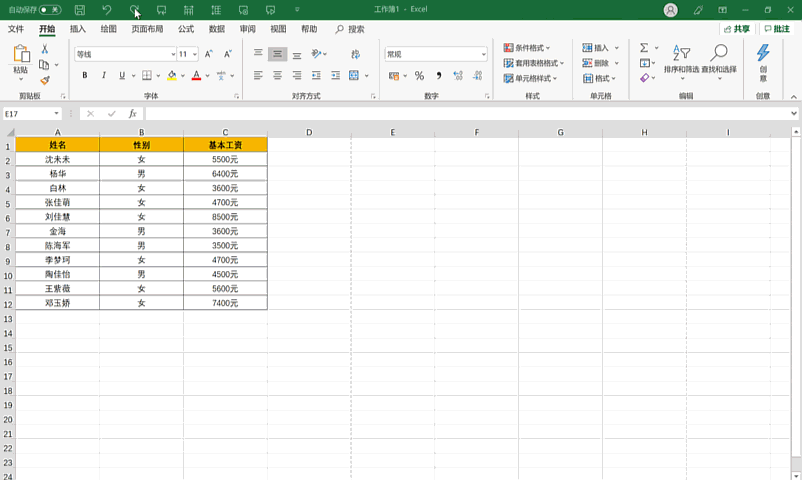
Task: Apply red font color
Action: [x=196, y=75]
